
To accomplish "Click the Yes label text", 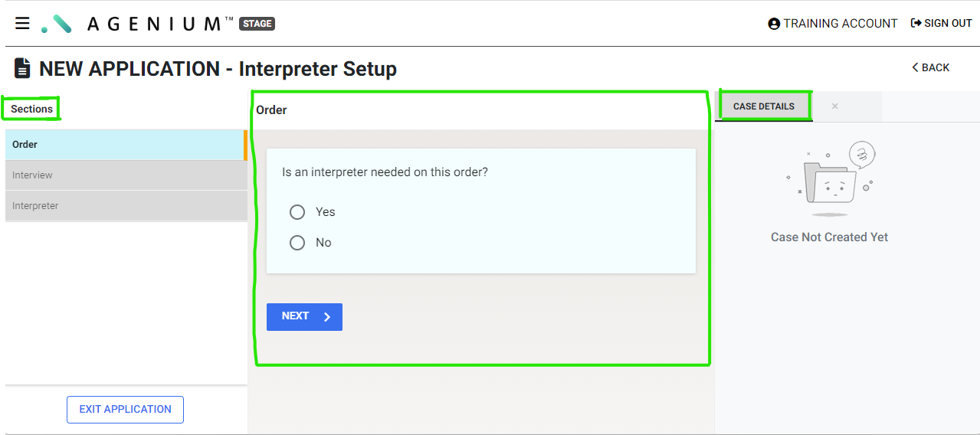I will [x=326, y=212].
